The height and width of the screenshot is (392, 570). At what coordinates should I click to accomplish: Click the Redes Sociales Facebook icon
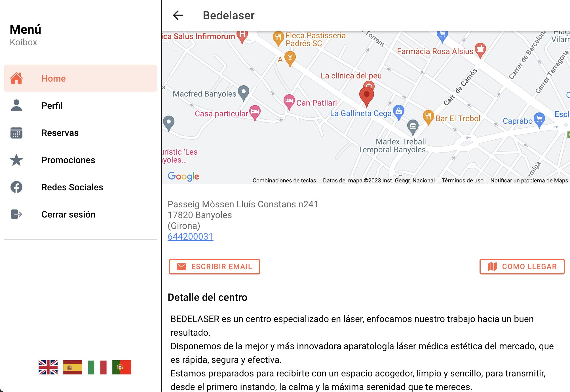16,187
